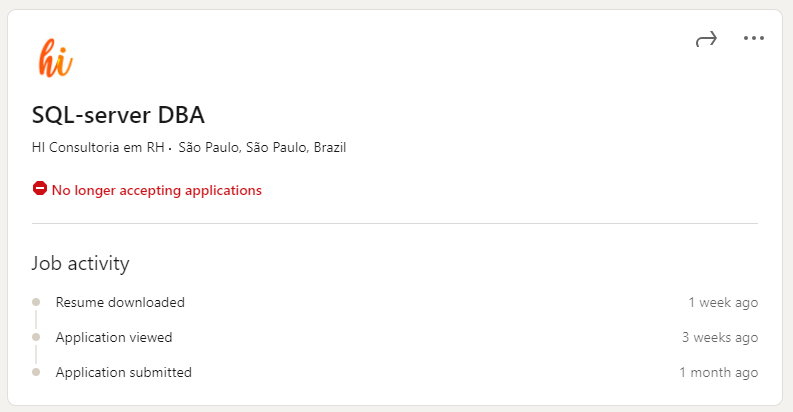Click the orange HI company logo
Viewport: 793px width, 412px height.
[x=55, y=58]
